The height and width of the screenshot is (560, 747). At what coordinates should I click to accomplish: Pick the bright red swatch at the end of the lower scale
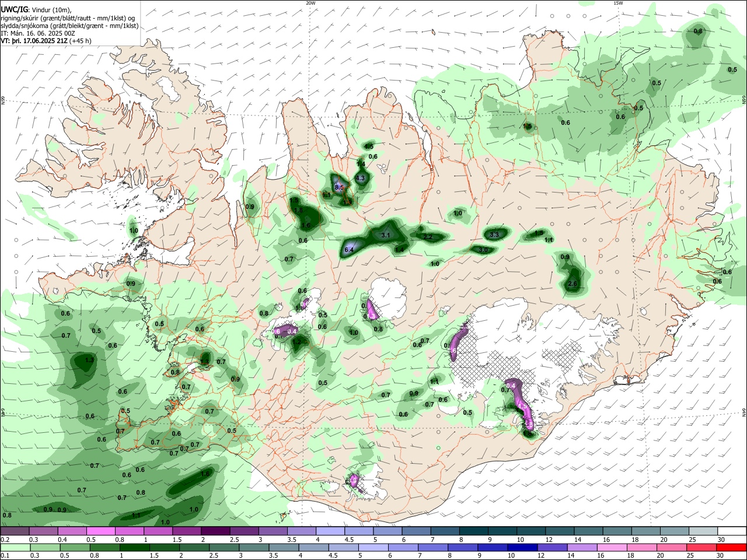pyautogui.click(x=732, y=548)
